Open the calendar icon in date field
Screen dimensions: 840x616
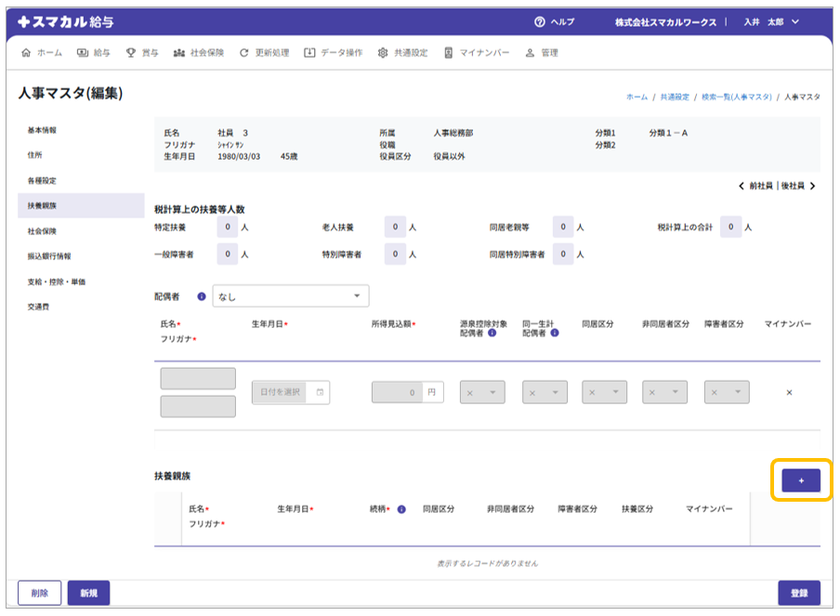click(320, 393)
